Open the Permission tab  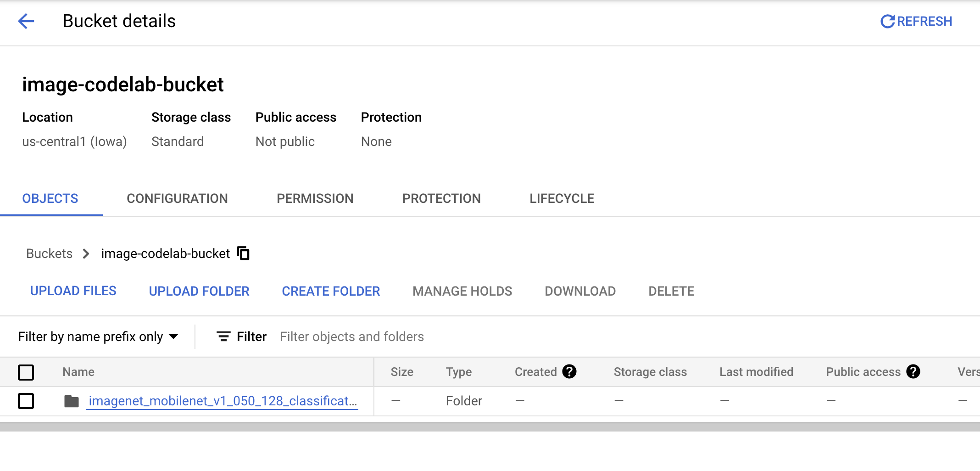pos(315,198)
